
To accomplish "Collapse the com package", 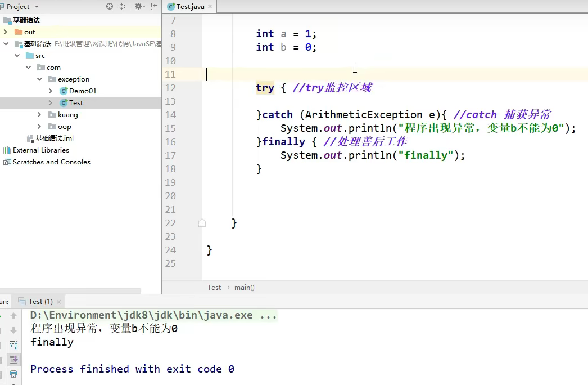I will [29, 68].
